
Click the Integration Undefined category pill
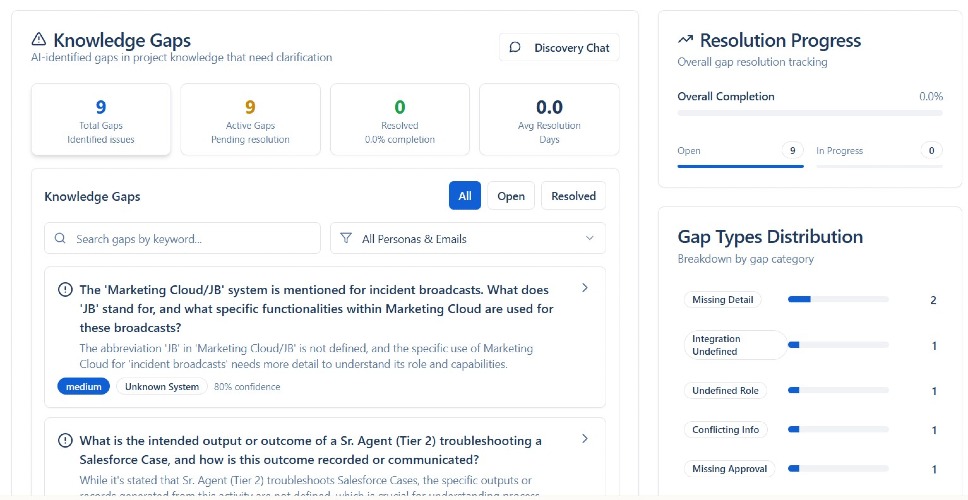tap(735, 345)
